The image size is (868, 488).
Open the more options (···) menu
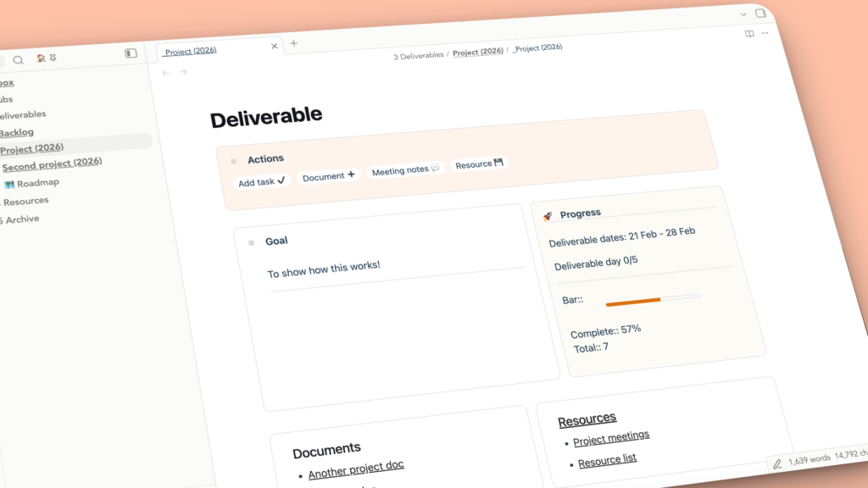pyautogui.click(x=765, y=32)
